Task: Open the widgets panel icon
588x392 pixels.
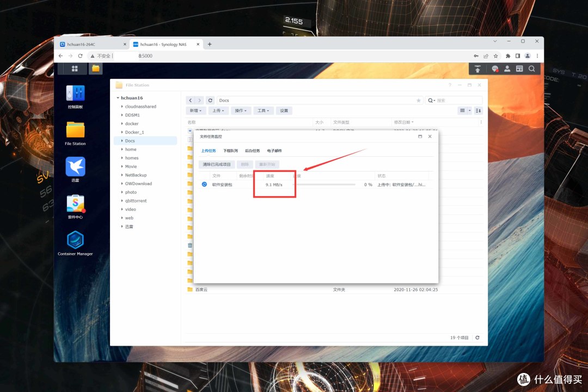Action: tap(519, 69)
